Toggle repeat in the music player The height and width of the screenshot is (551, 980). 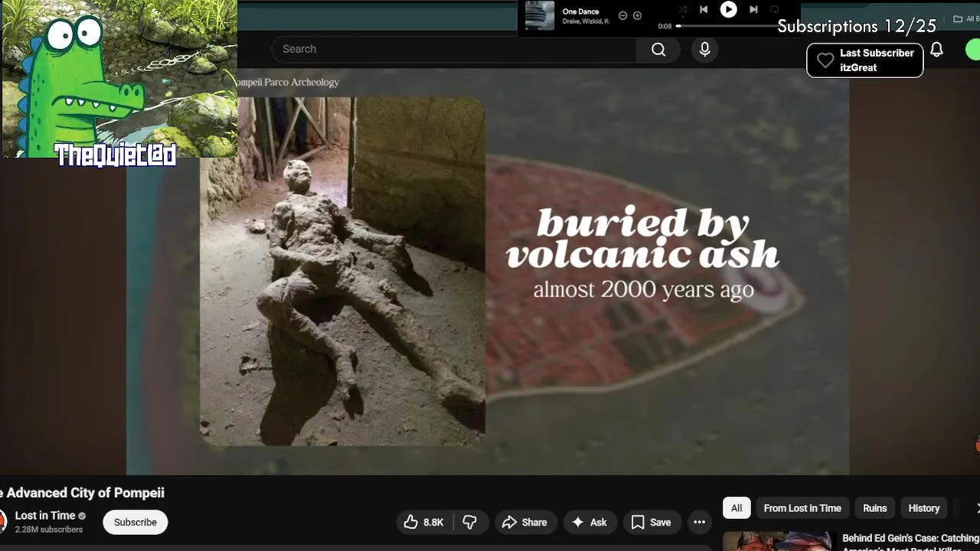pos(774,9)
